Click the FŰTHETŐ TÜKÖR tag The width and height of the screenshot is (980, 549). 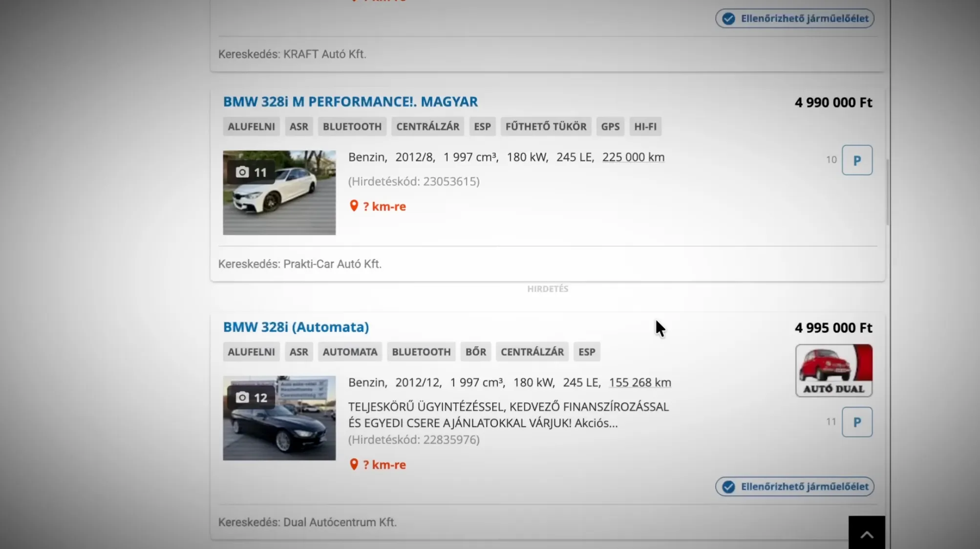[546, 127]
